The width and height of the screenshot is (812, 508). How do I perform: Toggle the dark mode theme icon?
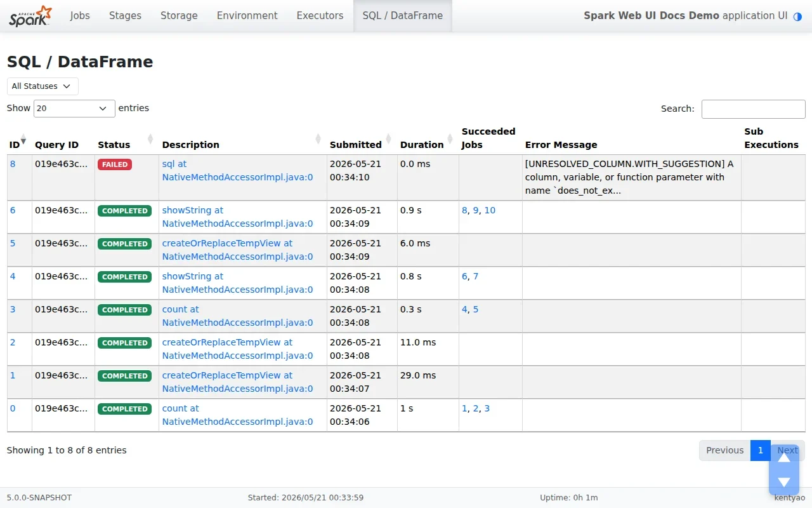798,16
